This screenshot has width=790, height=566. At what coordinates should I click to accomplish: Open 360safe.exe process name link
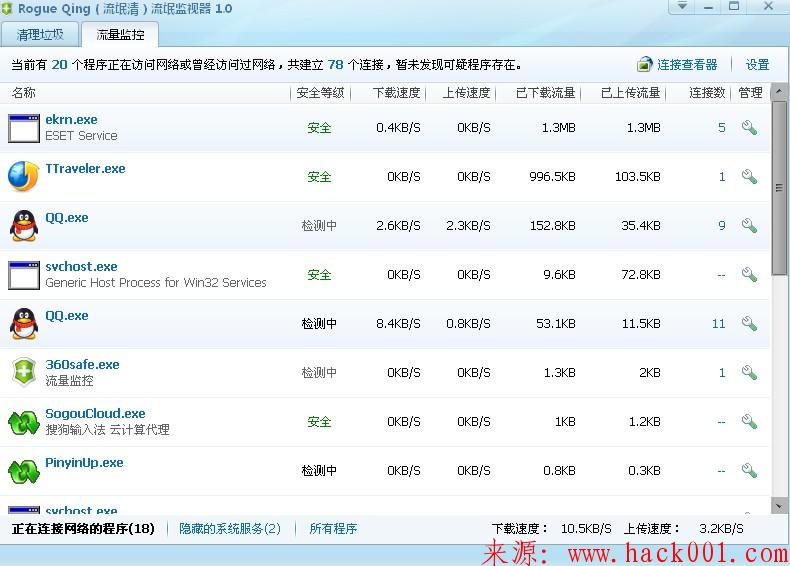coord(82,364)
